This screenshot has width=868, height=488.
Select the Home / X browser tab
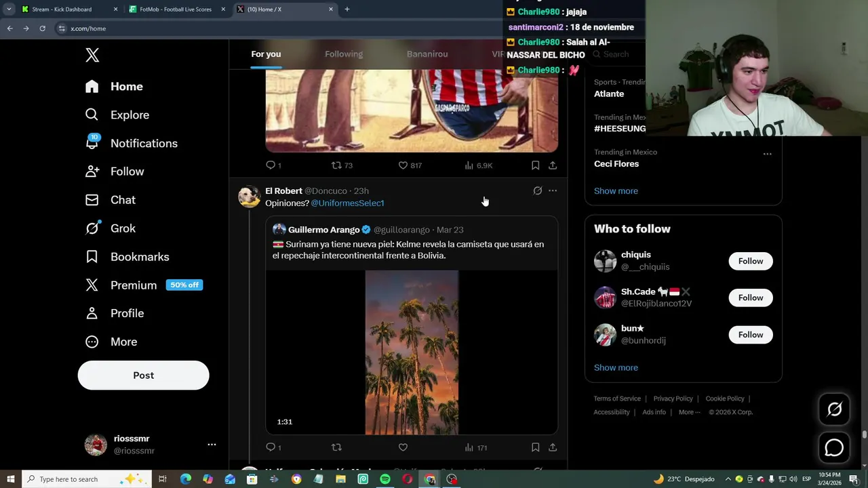(285, 9)
